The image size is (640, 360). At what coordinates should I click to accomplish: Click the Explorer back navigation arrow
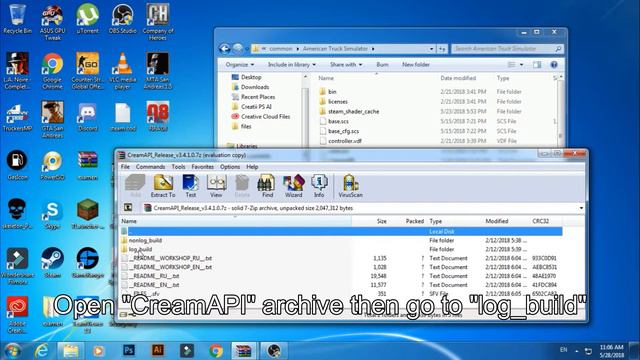tap(224, 49)
